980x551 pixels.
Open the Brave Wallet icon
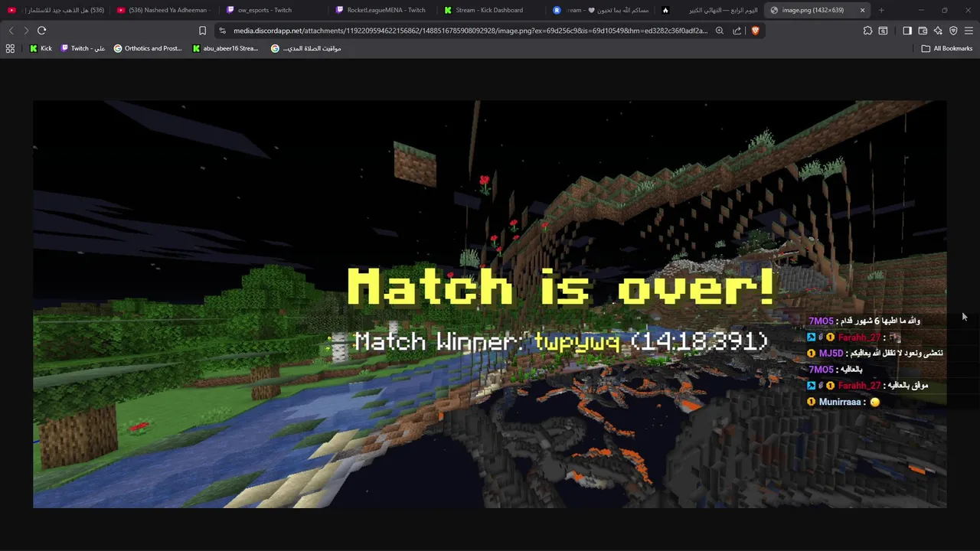pyautogui.click(x=923, y=31)
